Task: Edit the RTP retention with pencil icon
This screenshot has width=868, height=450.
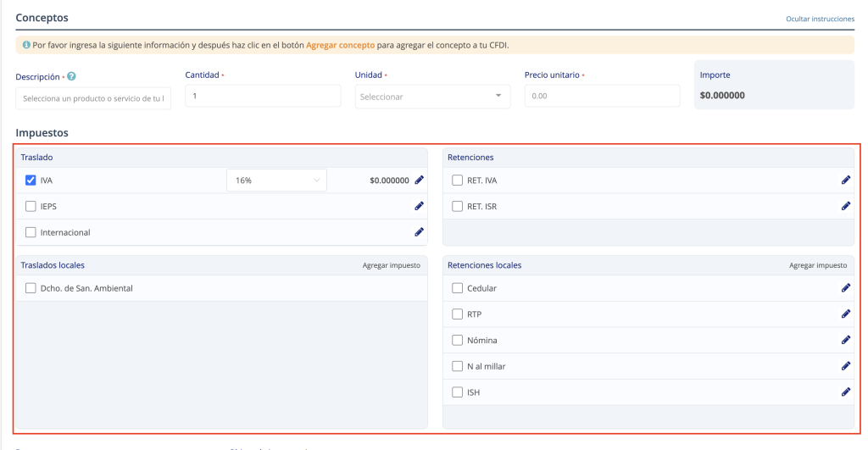Action: coord(846,314)
